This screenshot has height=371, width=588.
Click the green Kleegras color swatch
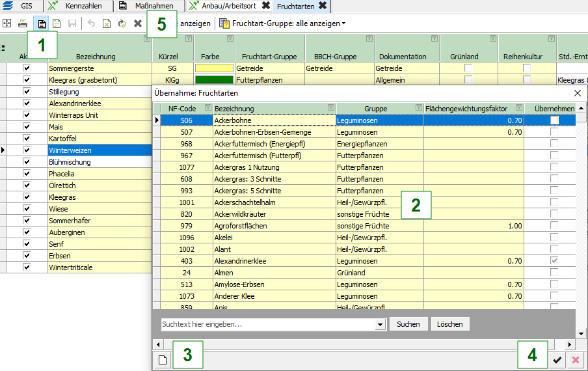point(214,80)
